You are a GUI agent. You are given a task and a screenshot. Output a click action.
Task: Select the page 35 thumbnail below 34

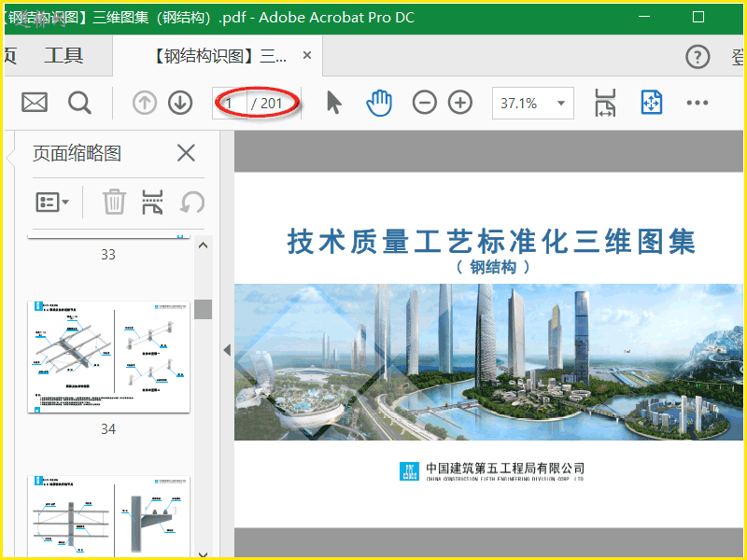(x=108, y=516)
